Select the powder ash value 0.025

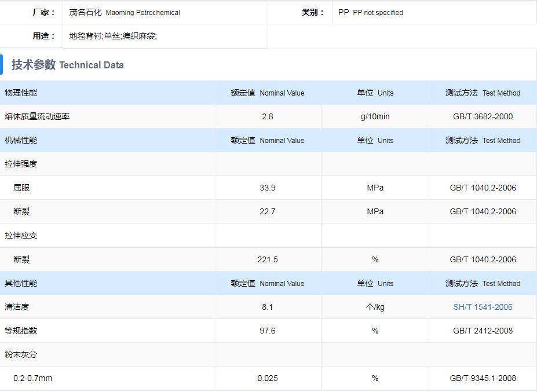[267, 378]
